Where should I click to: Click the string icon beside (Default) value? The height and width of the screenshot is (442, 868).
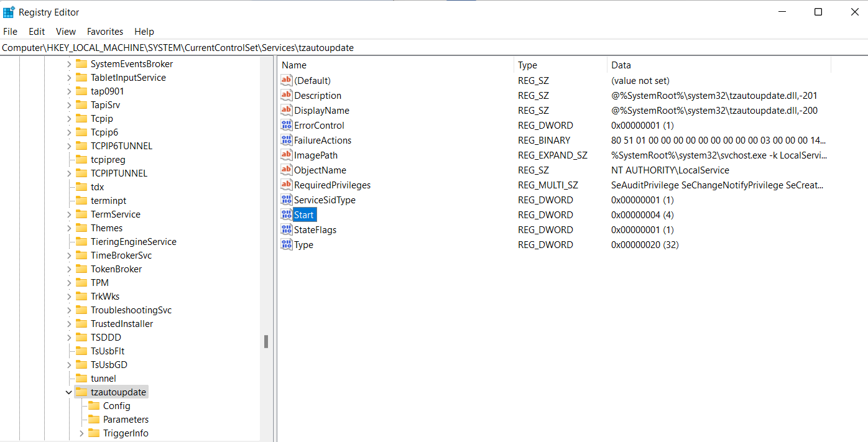pos(286,81)
